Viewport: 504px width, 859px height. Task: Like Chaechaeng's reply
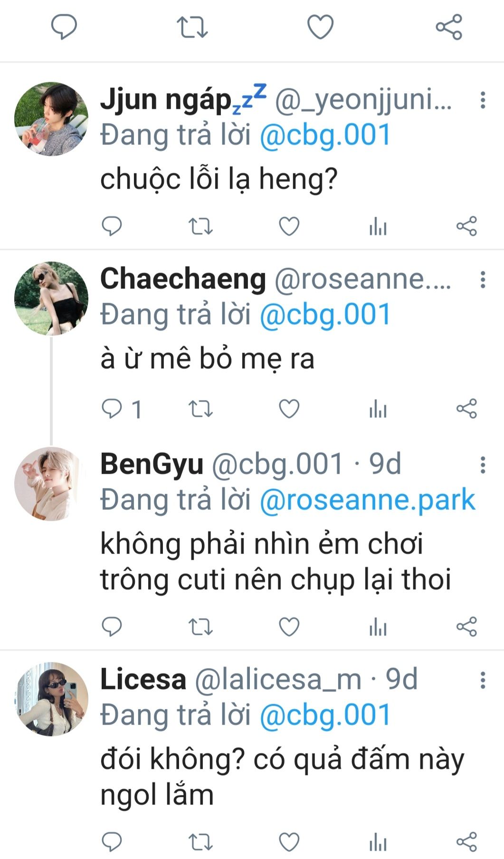tap(289, 409)
